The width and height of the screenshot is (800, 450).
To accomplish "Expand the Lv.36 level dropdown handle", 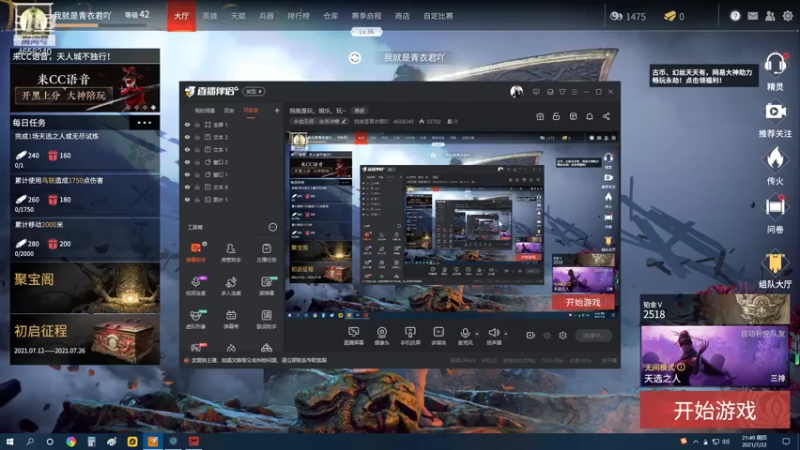I will click(x=366, y=32).
